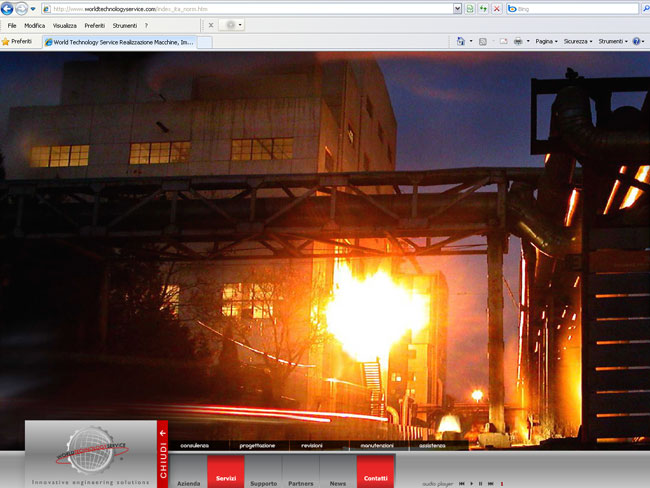Open the revisioni submenu link
Image resolution: width=650 pixels, height=488 pixels.
coord(312,446)
